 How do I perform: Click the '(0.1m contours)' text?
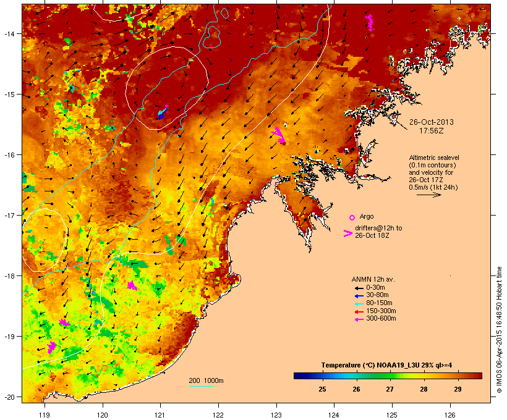pyautogui.click(x=432, y=166)
